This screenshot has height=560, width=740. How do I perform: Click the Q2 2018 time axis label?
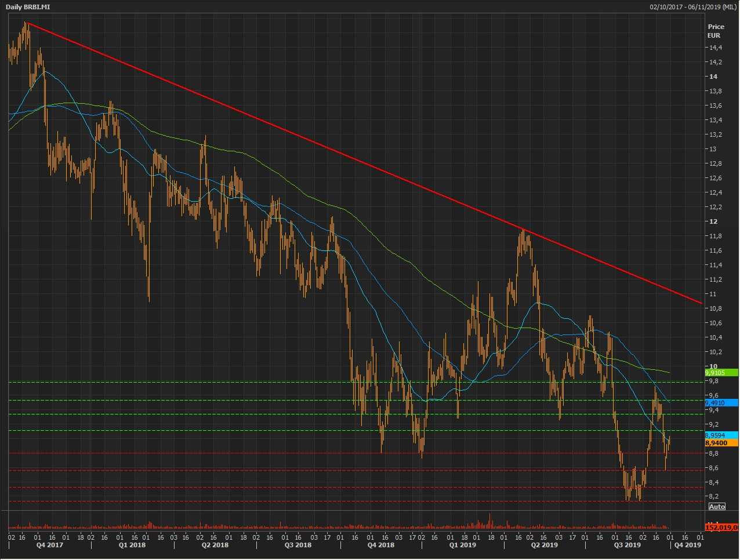[x=215, y=545]
